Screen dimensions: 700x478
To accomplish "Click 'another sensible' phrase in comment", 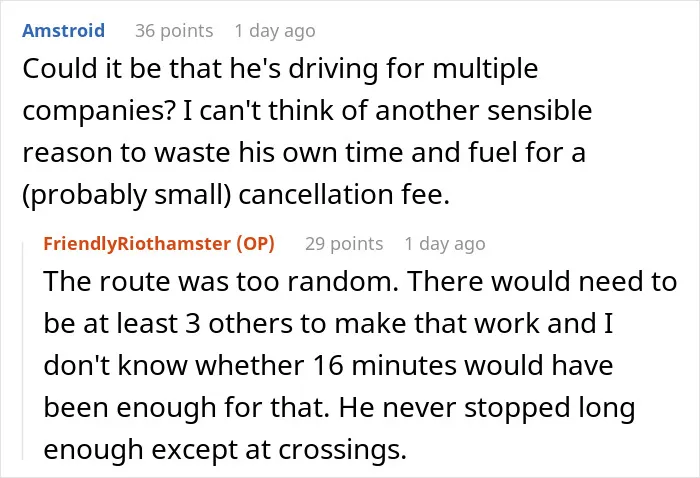I will click(x=483, y=111).
